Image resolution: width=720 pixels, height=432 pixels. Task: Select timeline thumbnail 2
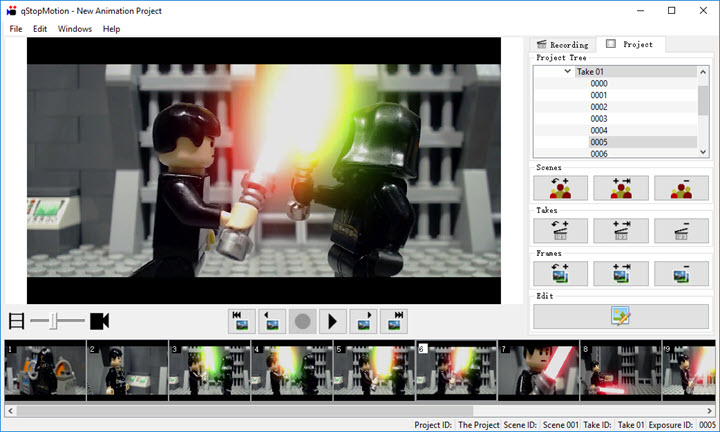tap(127, 370)
